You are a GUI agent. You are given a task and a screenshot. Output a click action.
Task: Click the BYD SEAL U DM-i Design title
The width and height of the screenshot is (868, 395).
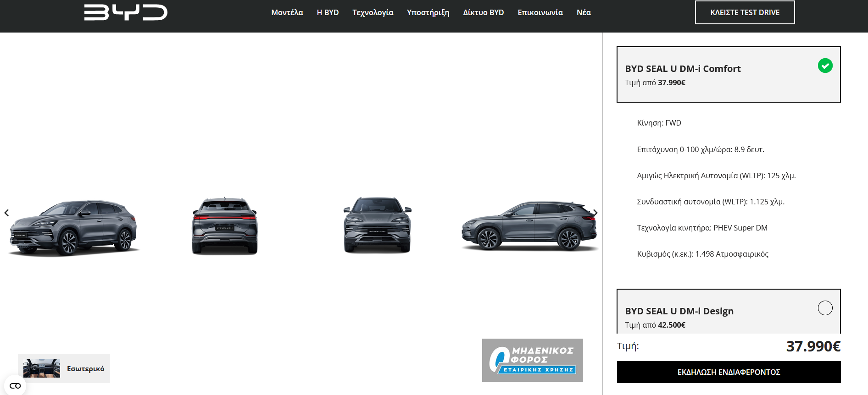point(679,311)
